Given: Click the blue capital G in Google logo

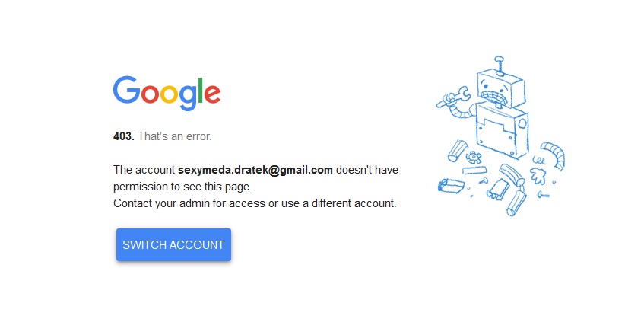Looking at the screenshot, I should pos(127,89).
